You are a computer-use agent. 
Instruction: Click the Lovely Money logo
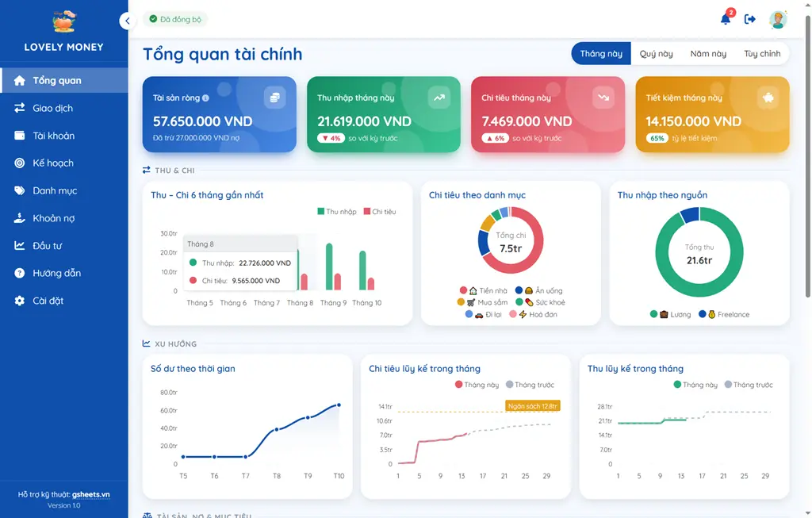(63, 21)
